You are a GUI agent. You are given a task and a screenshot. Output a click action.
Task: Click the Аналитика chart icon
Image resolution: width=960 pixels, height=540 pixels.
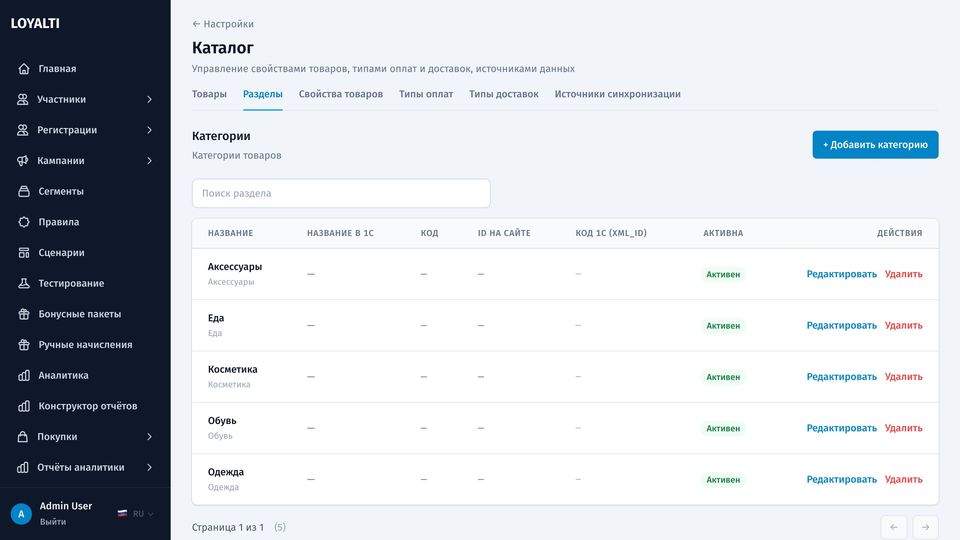pos(24,375)
